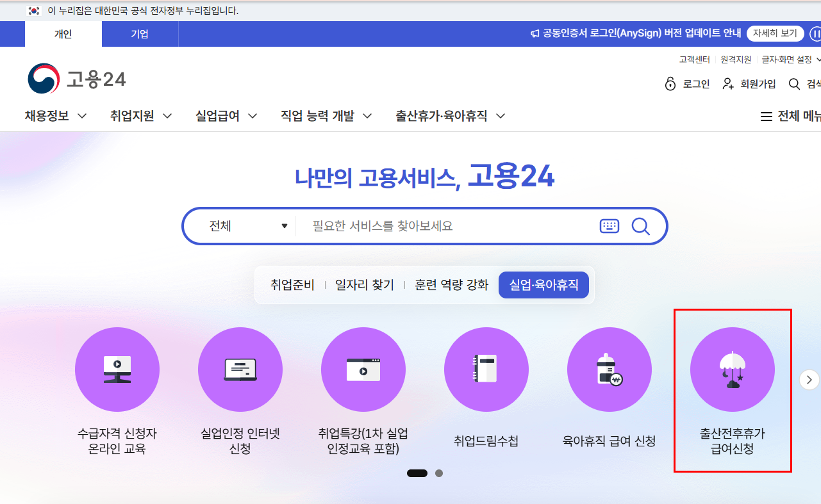
Task: Click the 취업드림수첩 label
Action: tap(486, 441)
